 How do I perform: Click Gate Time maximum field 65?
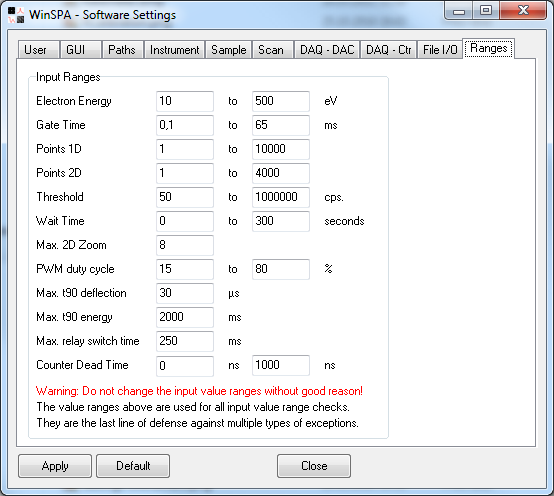coord(281,125)
